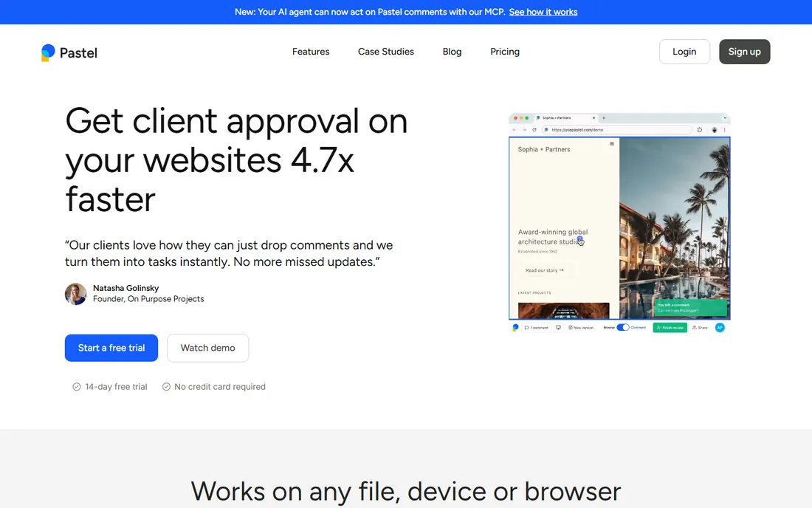
Task: Click the demo browser forward arrow
Action: 524,129
